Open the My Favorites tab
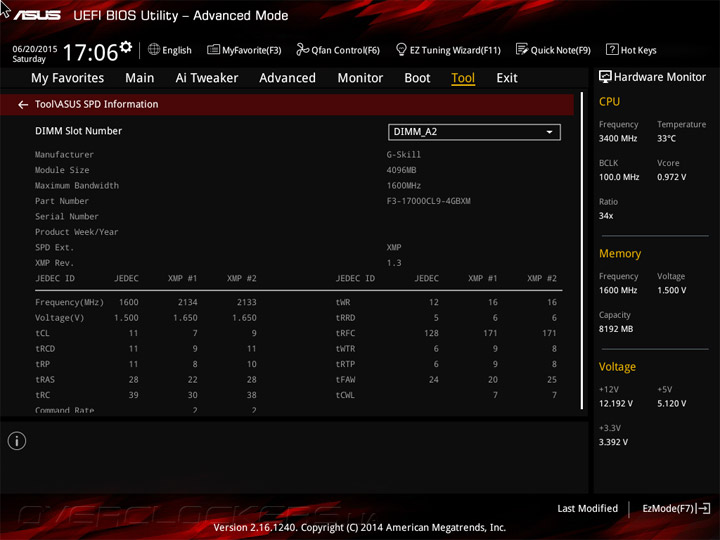This screenshot has height=540, width=720. point(68,78)
